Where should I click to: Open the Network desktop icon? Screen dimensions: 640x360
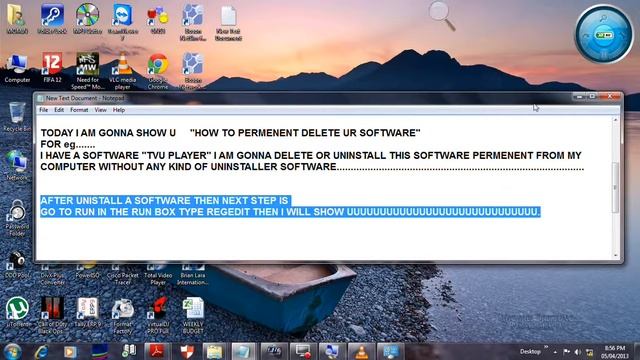pos(17,166)
